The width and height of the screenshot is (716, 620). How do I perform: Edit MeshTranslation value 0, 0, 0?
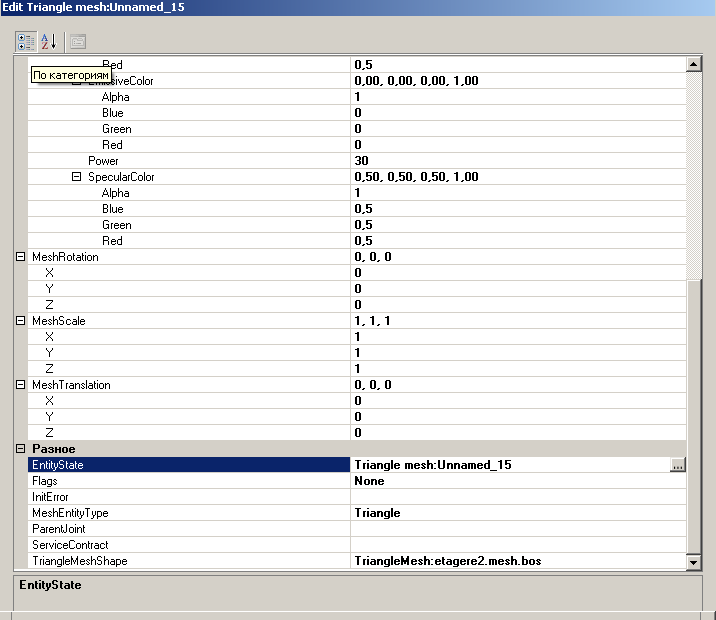click(x=518, y=384)
